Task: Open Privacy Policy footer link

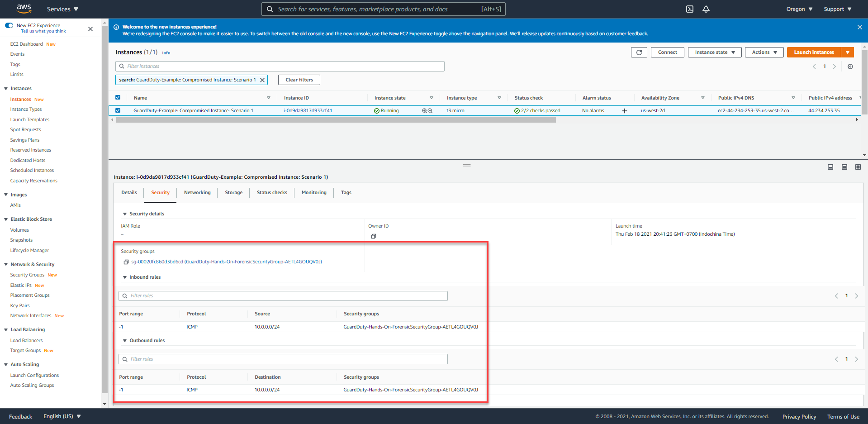Action: [x=799, y=417]
